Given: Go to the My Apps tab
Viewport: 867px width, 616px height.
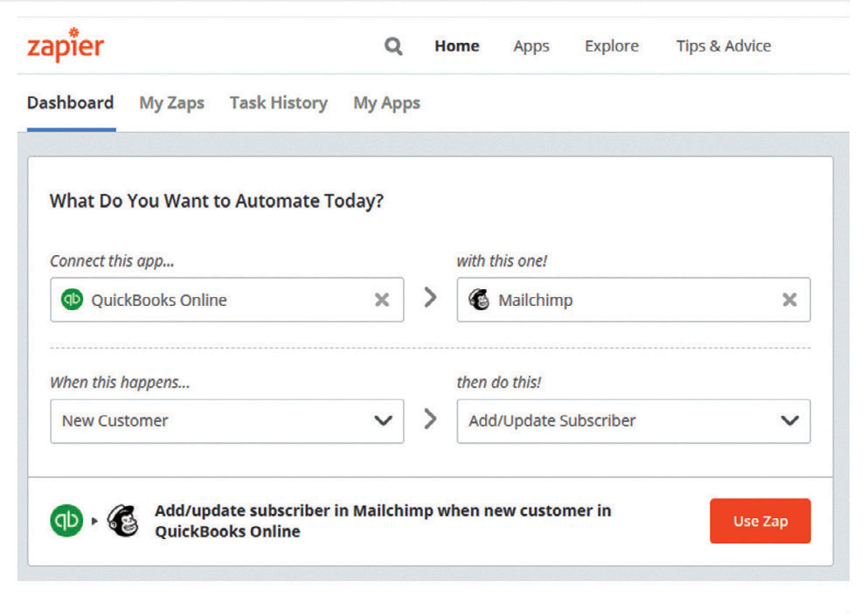Looking at the screenshot, I should tap(386, 103).
